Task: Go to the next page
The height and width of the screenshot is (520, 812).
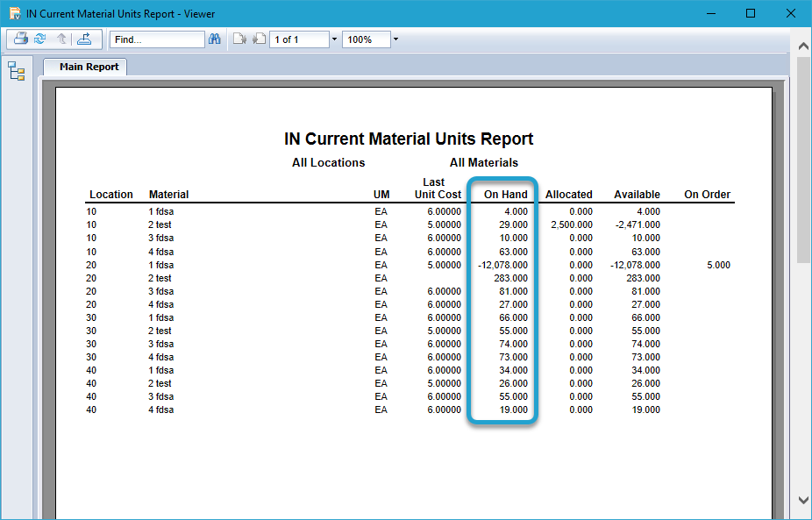Action: click(x=259, y=39)
